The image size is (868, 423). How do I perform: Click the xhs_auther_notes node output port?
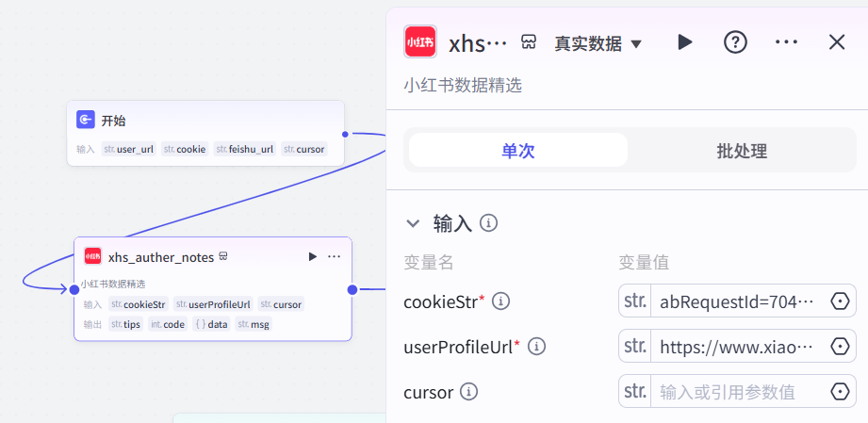[352, 289]
